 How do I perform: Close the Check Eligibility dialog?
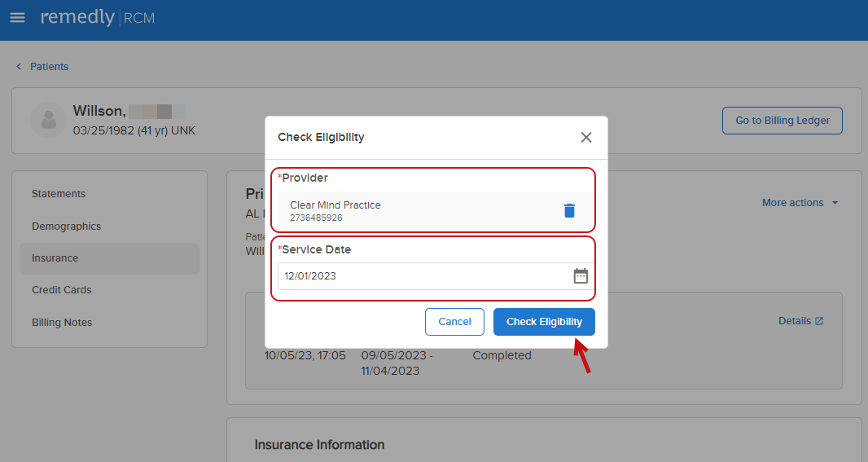[585, 138]
